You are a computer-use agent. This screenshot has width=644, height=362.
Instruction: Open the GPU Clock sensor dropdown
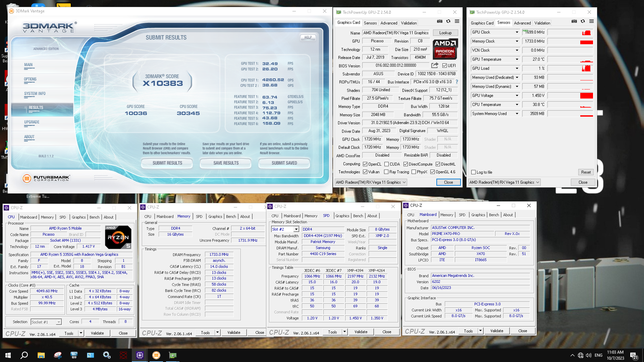coord(517,32)
